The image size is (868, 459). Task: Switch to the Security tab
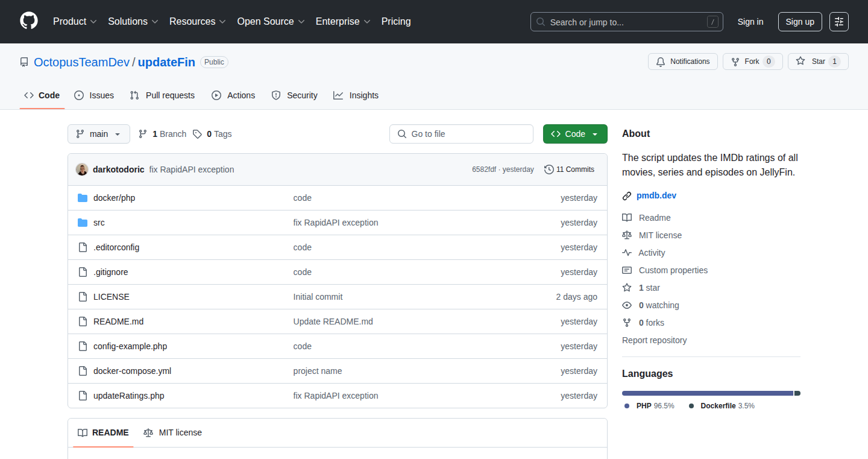click(294, 95)
